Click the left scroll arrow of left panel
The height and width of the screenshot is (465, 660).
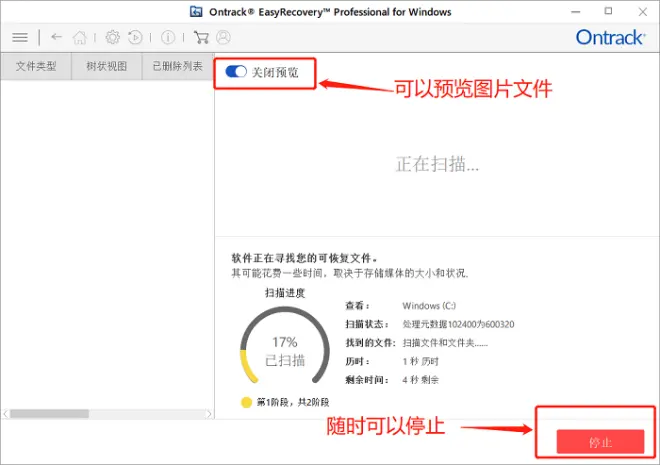click(x=5, y=414)
